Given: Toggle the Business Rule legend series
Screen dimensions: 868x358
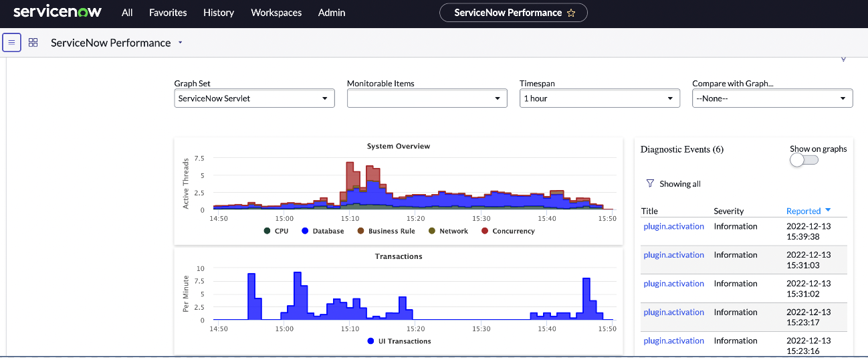Looking at the screenshot, I should 386,231.
